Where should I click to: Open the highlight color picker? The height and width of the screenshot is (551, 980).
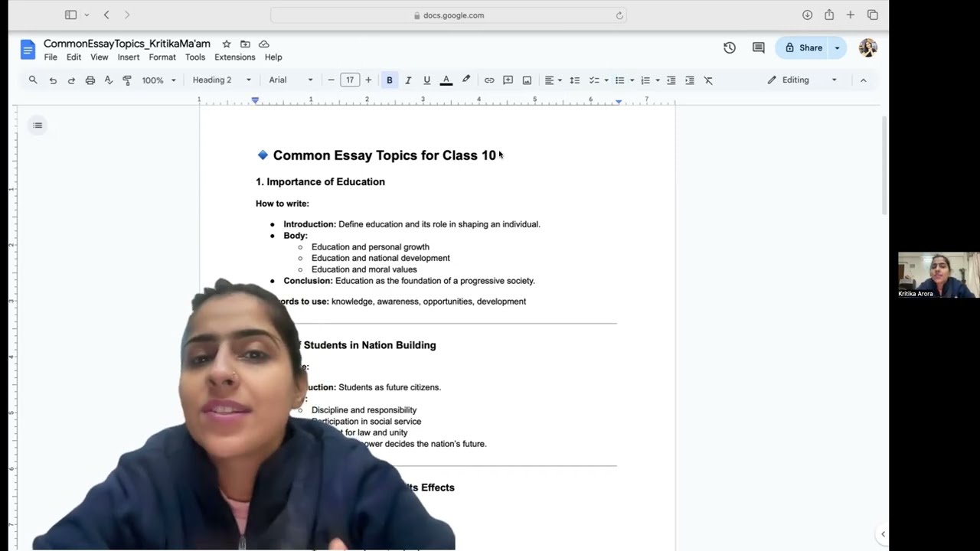tap(465, 80)
